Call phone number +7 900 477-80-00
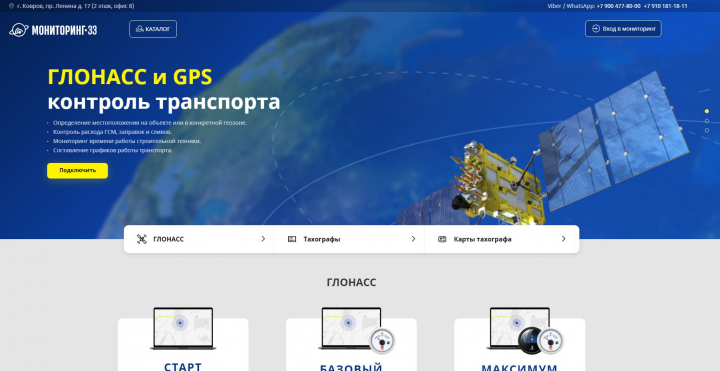Screen dimensions: 720x371 click(618, 6)
